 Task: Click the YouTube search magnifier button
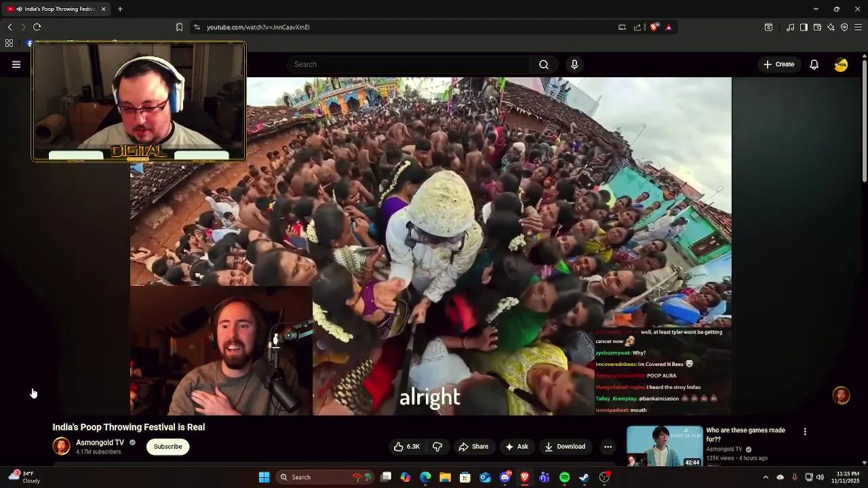click(x=544, y=64)
